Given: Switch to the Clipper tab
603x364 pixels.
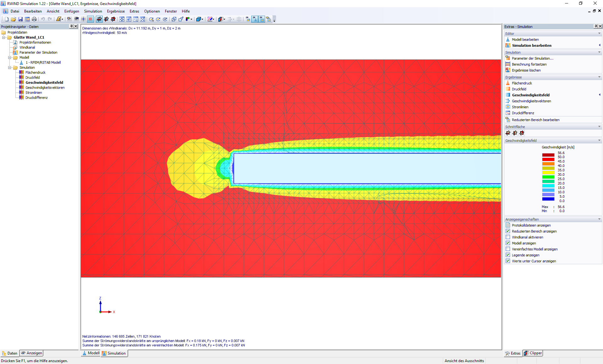Looking at the screenshot, I should (x=533, y=353).
